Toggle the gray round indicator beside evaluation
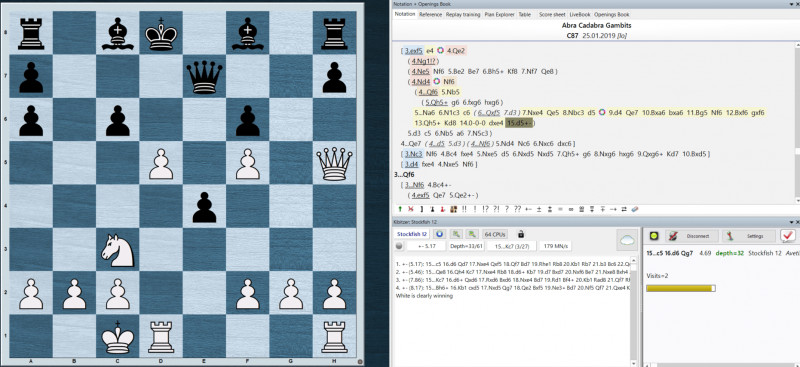Viewport: 800px width, 367px height. coord(399,246)
